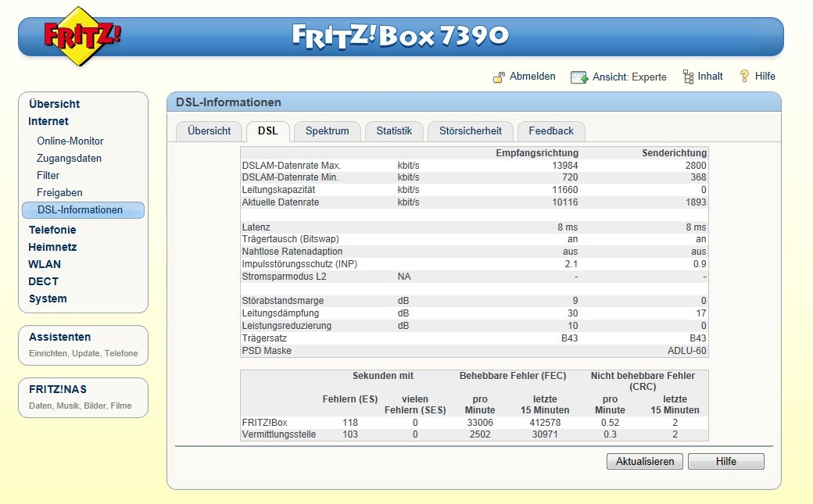Open the Assistenten panel

coord(83,345)
